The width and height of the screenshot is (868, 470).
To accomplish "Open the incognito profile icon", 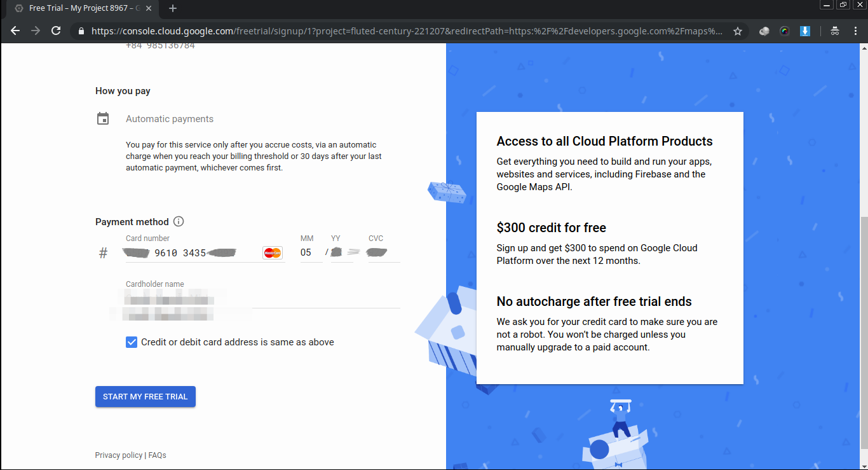I will click(x=835, y=31).
